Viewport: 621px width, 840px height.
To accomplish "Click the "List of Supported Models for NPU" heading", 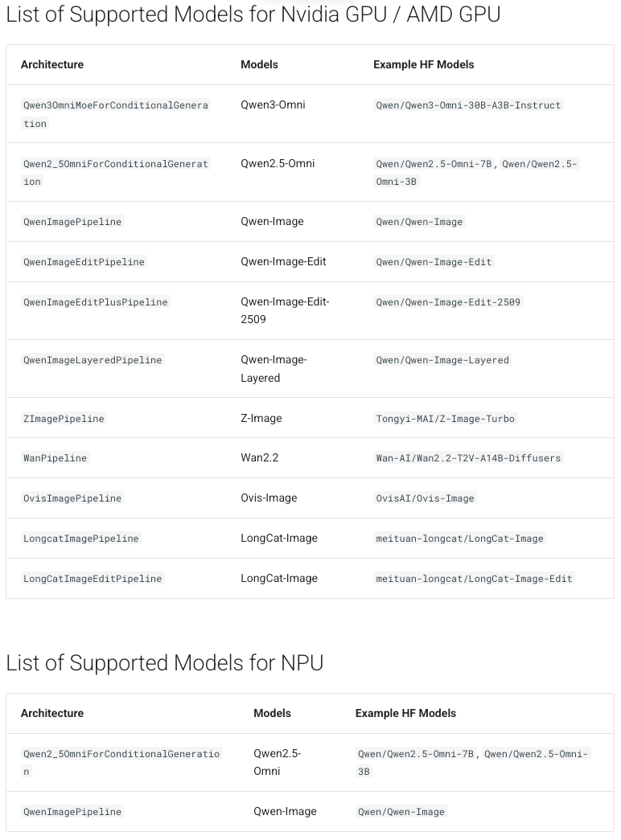I will coord(164,663).
